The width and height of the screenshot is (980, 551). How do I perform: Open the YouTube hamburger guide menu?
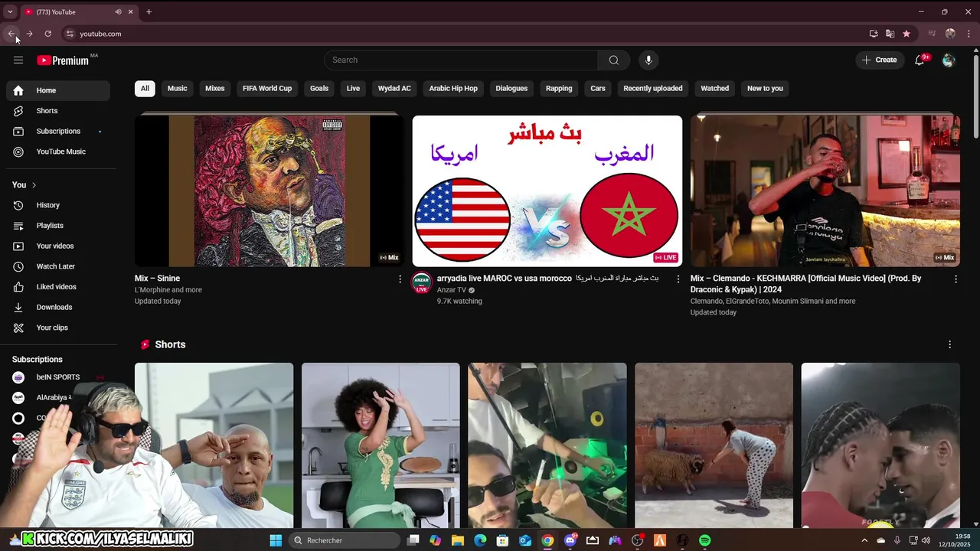(18, 60)
